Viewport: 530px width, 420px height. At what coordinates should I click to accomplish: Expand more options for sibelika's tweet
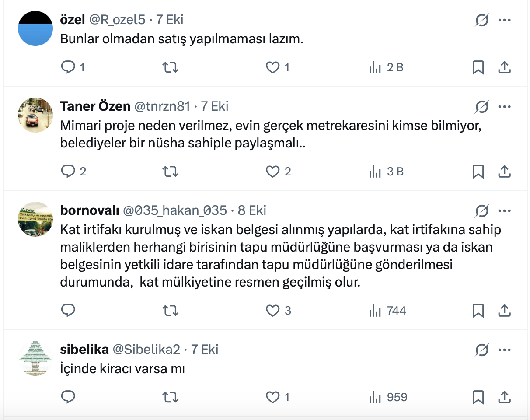505,350
